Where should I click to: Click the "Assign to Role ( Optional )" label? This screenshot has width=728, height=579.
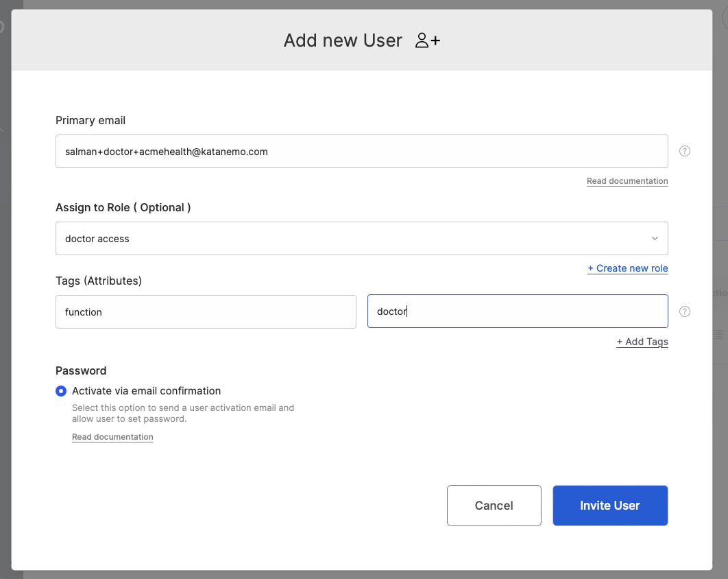123,207
